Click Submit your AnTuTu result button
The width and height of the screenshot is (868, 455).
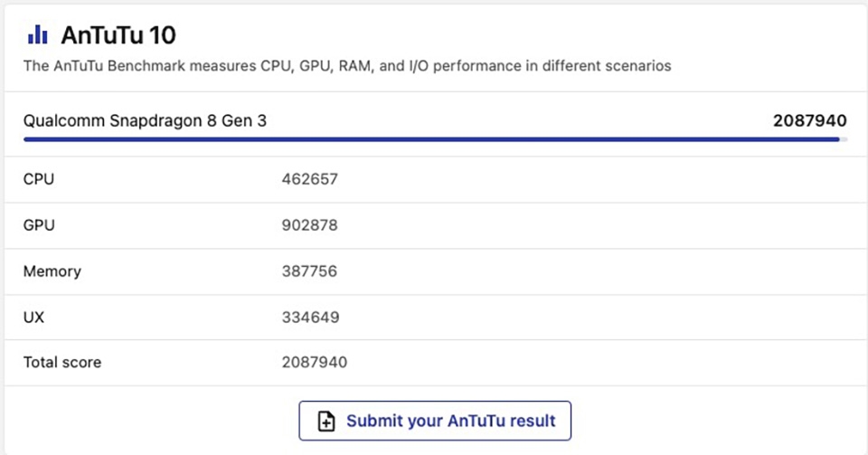[435, 421]
